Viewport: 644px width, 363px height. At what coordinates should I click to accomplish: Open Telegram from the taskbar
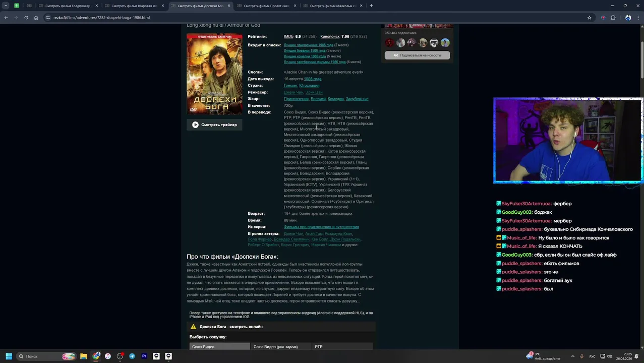click(x=132, y=356)
